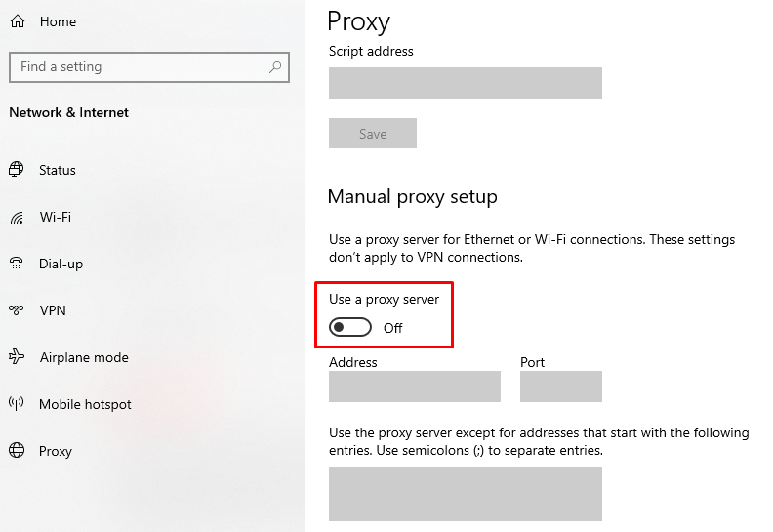Click the Port input field
773x532 pixels.
[560, 387]
